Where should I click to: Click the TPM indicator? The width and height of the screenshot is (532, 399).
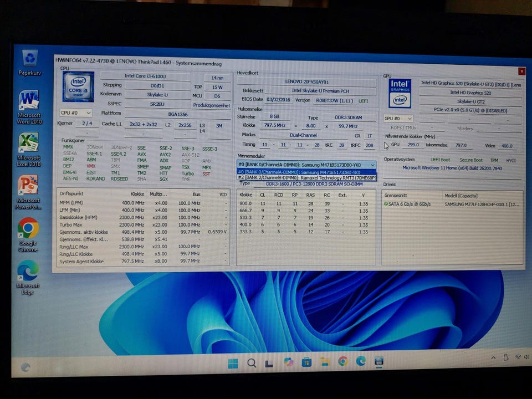tap(494, 160)
